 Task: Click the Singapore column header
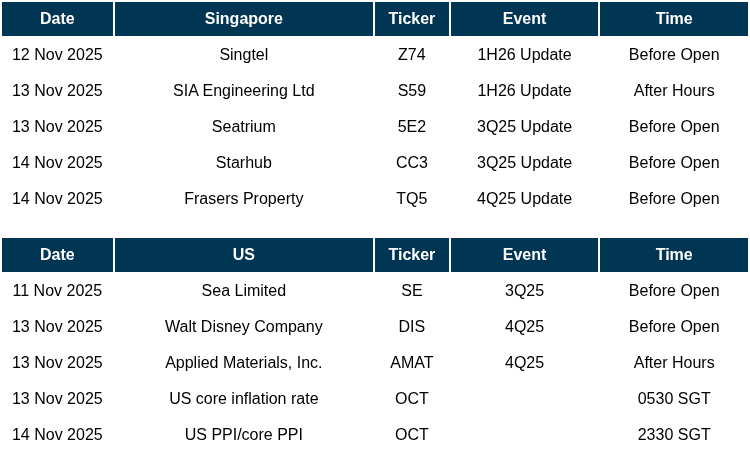coord(243,19)
